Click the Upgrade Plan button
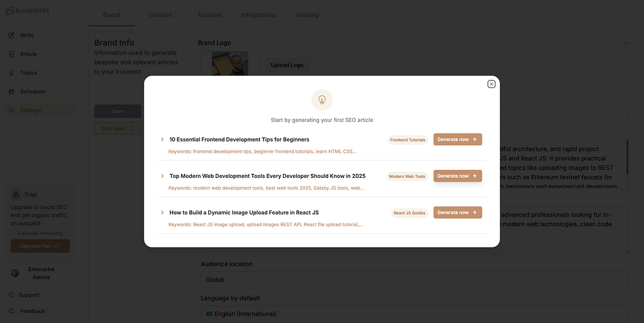Image resolution: width=644 pixels, height=323 pixels. coord(40,246)
